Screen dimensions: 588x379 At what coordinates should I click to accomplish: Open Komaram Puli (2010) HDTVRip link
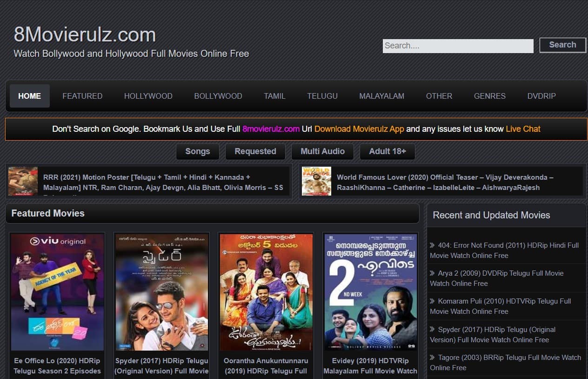(x=501, y=306)
